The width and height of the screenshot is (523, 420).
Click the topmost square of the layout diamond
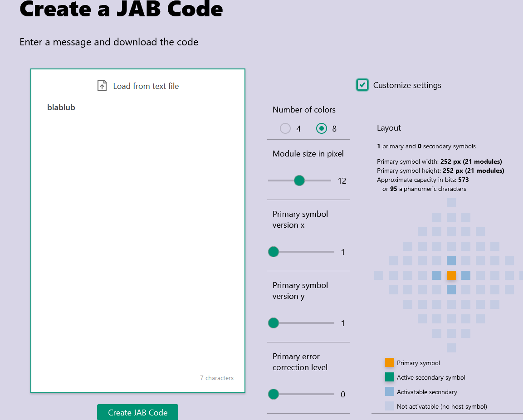[451, 203]
